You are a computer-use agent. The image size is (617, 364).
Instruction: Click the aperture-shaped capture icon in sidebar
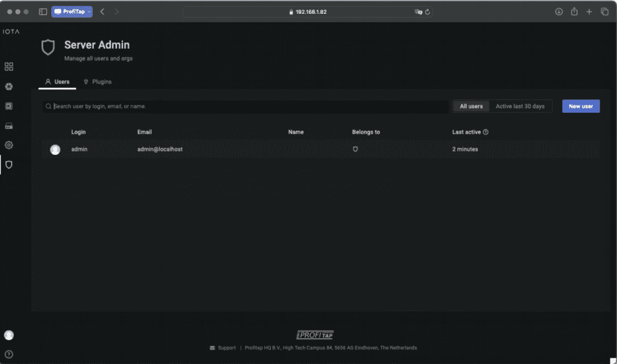9,87
